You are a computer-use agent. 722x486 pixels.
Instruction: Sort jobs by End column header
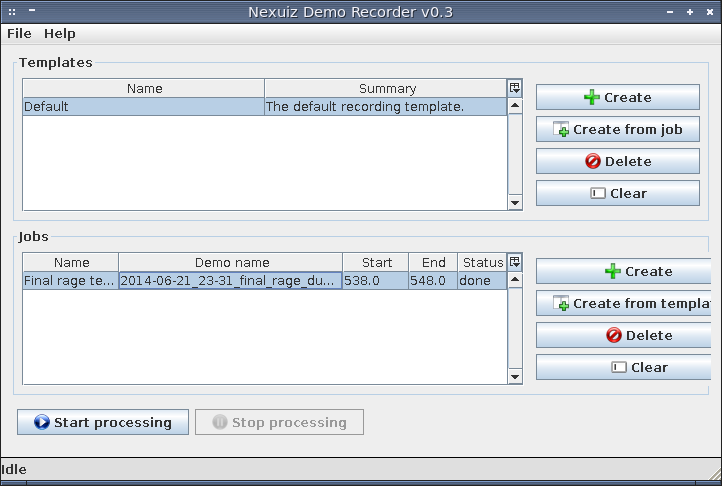point(433,262)
